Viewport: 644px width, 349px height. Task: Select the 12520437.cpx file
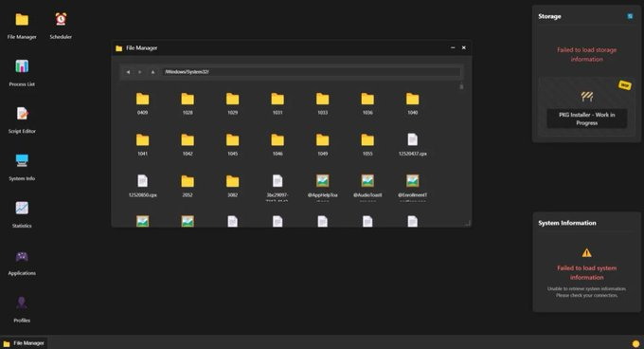[412, 144]
